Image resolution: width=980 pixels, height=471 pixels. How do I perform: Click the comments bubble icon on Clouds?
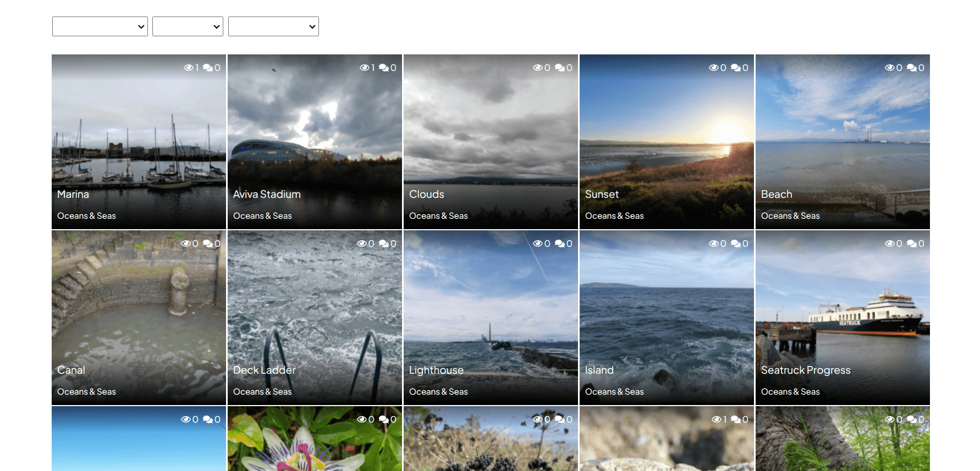click(x=560, y=68)
